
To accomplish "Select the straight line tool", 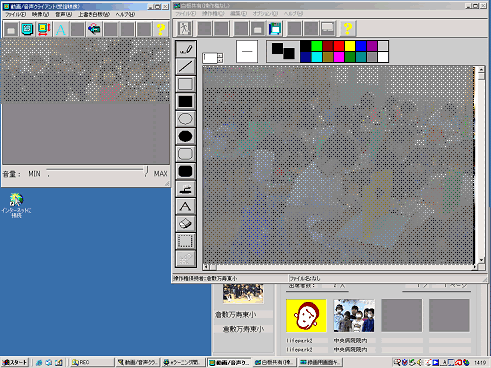I will tap(186, 66).
